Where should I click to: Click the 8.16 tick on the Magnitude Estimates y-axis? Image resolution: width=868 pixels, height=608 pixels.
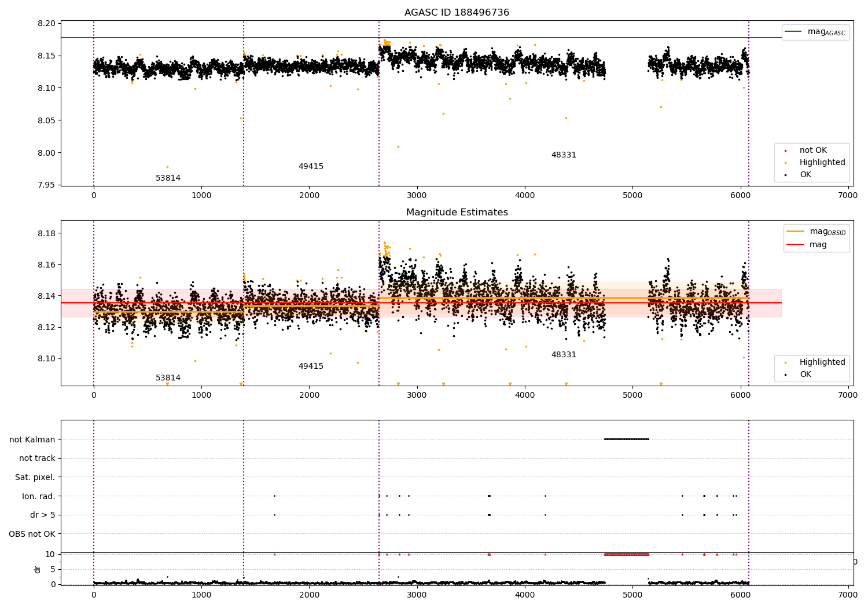click(x=46, y=265)
